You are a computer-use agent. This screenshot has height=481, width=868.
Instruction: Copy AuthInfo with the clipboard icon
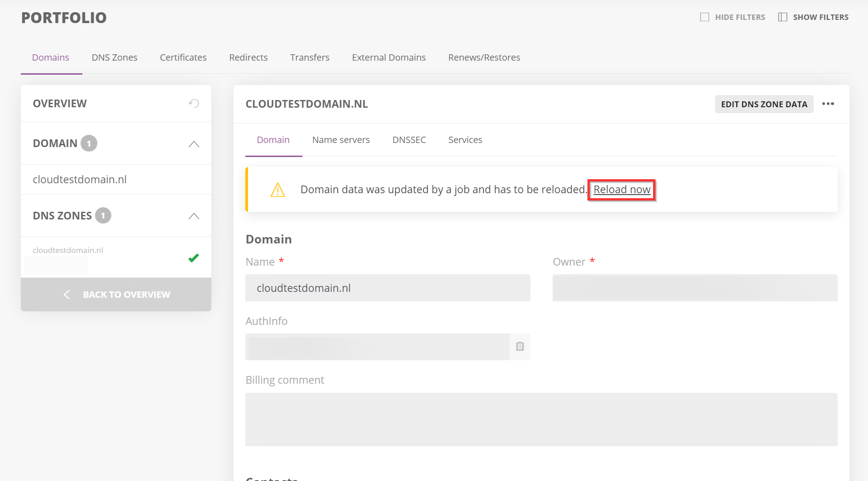(520, 347)
